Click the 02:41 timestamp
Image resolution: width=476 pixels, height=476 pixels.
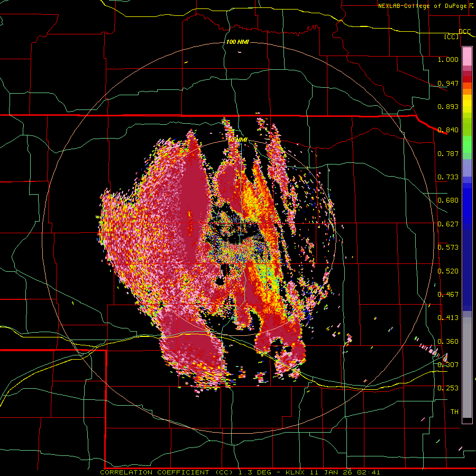coord(368,472)
